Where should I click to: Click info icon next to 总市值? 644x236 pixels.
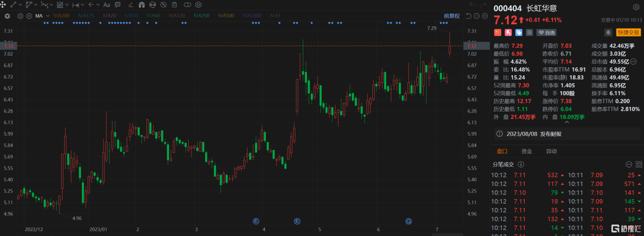(633, 62)
